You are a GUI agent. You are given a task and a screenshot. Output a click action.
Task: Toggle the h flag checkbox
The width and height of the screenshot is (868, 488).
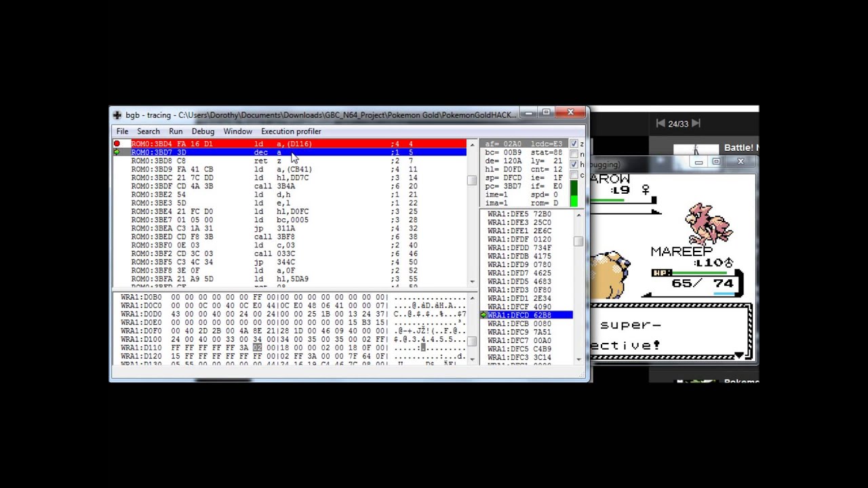[x=574, y=165]
